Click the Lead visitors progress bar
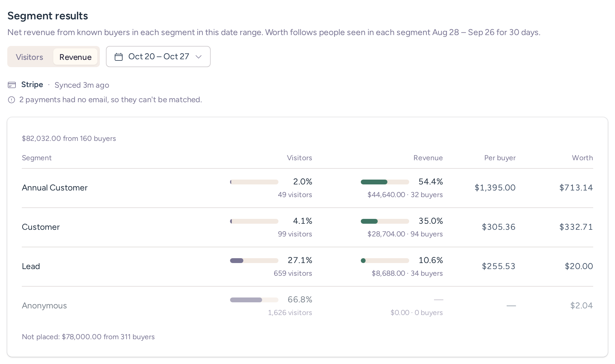This screenshot has width=615, height=364. 254,261
